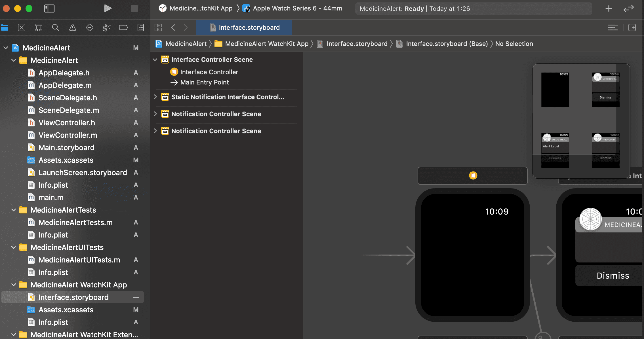644x339 pixels.
Task: Open the Source Control navigator
Action: (22, 27)
